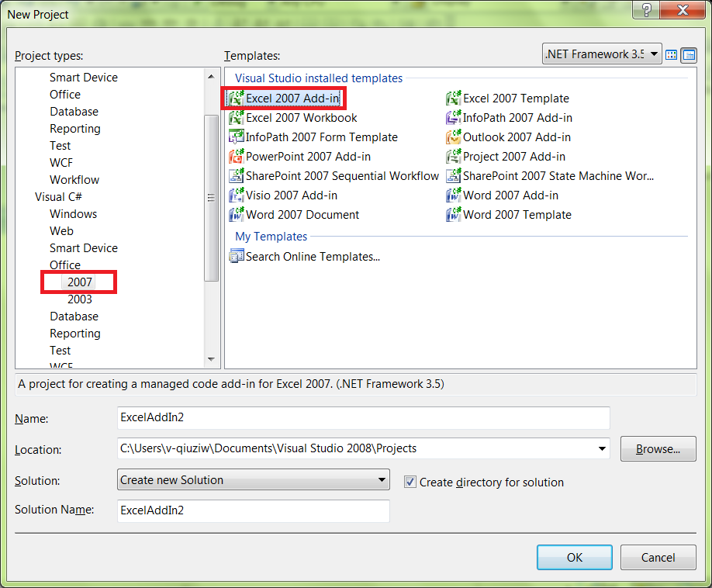
Task: Pick the PowerPoint 2007 Add-in icon
Action: click(237, 157)
